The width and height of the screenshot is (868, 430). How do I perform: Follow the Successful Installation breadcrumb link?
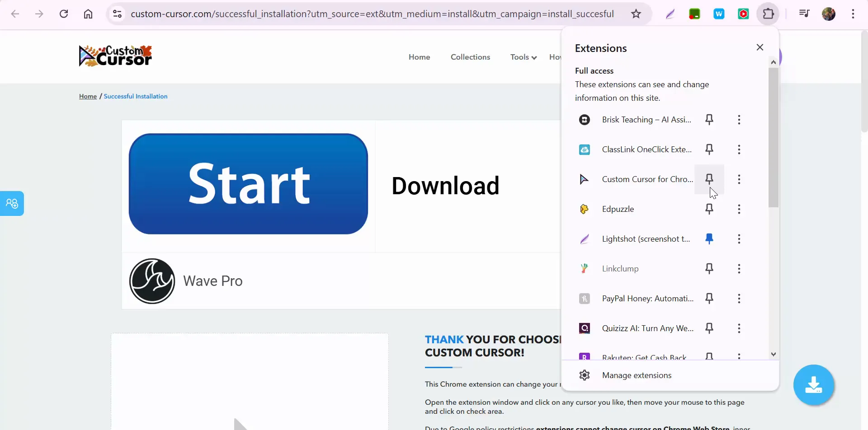[x=136, y=96]
